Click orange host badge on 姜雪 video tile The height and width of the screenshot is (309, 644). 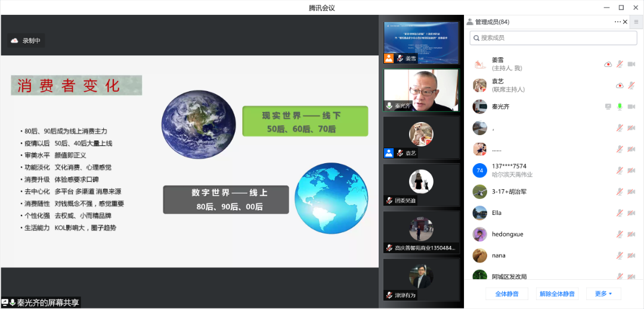pos(389,58)
